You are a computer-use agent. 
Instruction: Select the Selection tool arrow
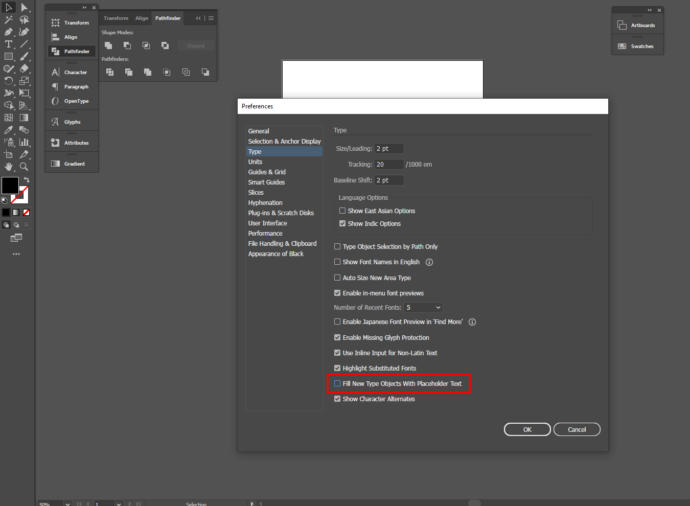(x=8, y=7)
